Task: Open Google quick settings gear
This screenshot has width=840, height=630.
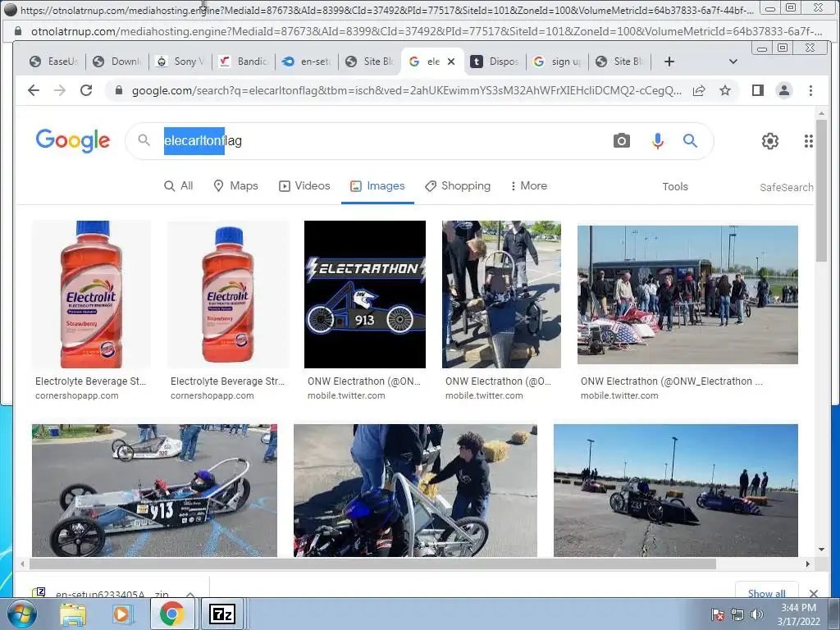Action: click(769, 141)
